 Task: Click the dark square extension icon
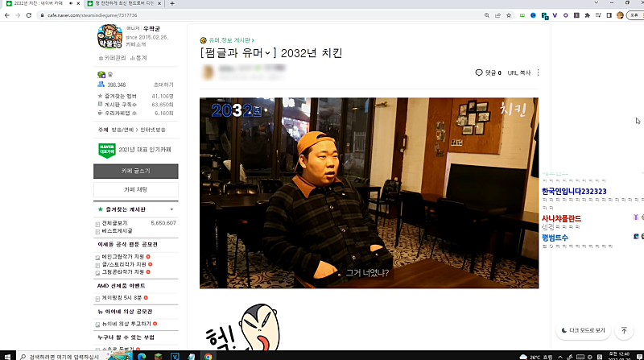576,15
